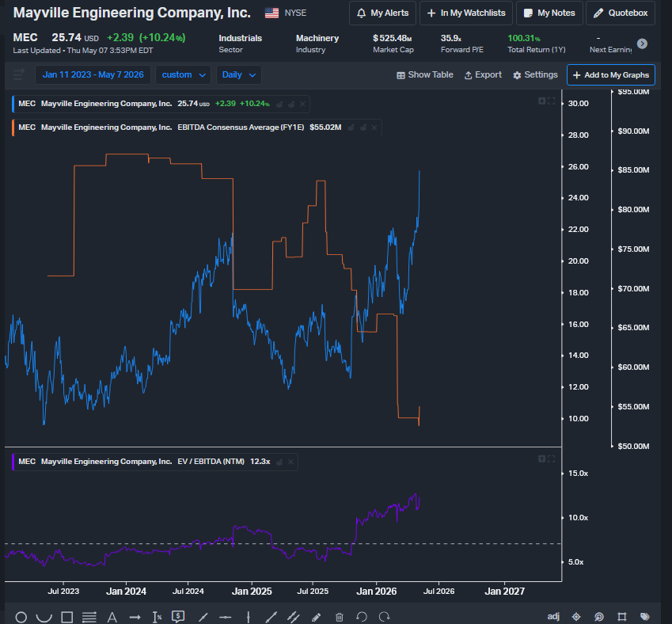Click the orange EBITDA series color bar
The height and width of the screenshot is (624, 672).
[13, 127]
